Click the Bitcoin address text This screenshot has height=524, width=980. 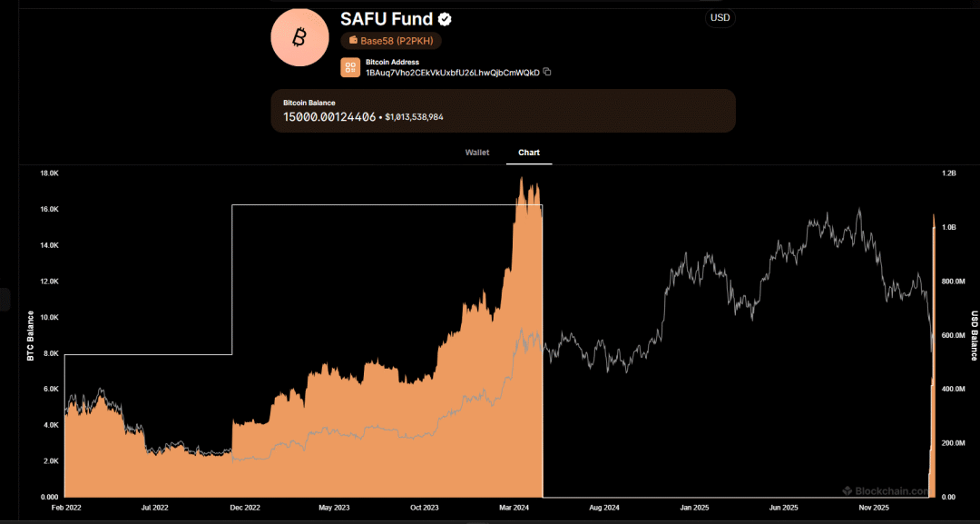[452, 72]
